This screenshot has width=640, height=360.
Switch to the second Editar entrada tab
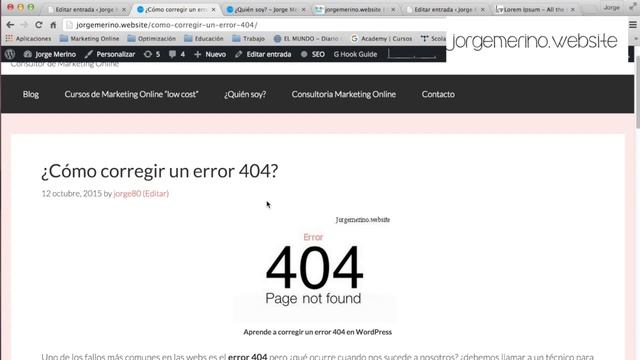coord(445,9)
